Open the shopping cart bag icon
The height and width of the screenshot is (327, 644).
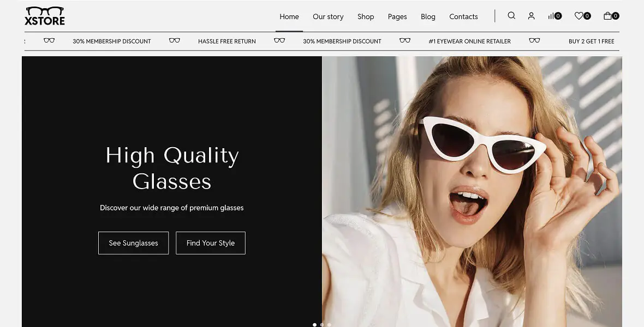[x=607, y=16]
